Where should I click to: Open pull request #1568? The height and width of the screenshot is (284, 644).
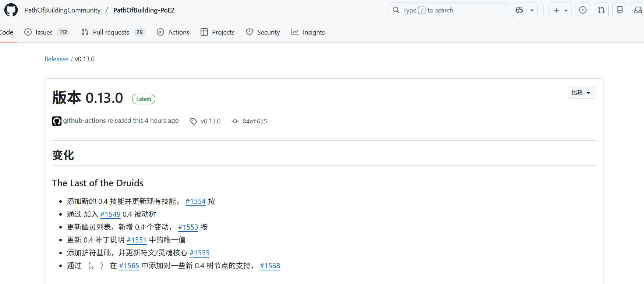coord(270,266)
